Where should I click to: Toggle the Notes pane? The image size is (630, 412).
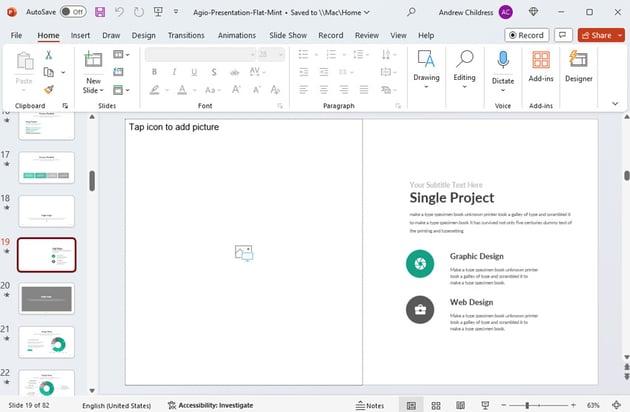tap(369, 405)
